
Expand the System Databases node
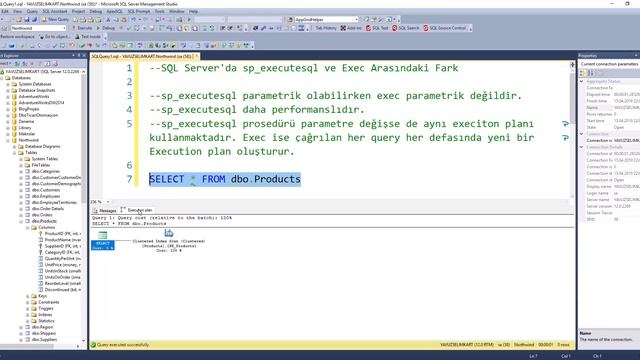click(8, 84)
